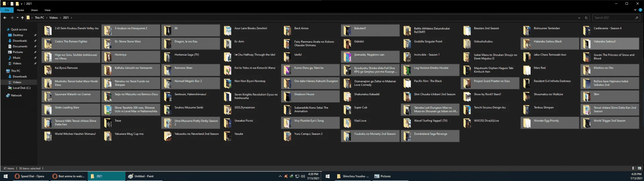Image resolution: width=644 pixels, height=181 pixels.
Task: Expand the ribbon with the chevron
Action: (x=635, y=10)
